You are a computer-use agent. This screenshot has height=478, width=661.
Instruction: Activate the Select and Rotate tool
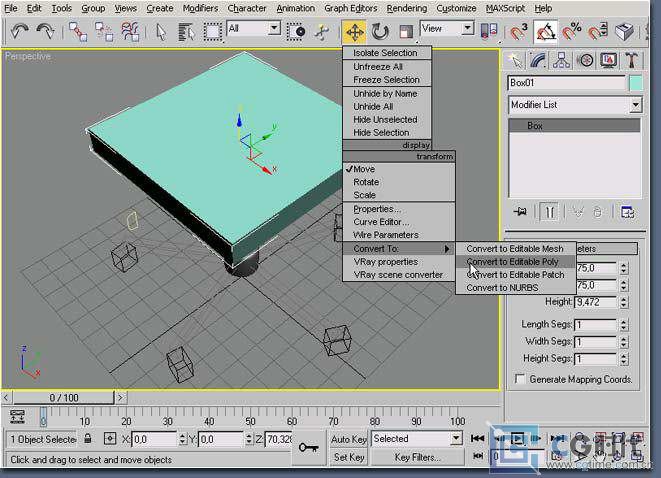[380, 32]
